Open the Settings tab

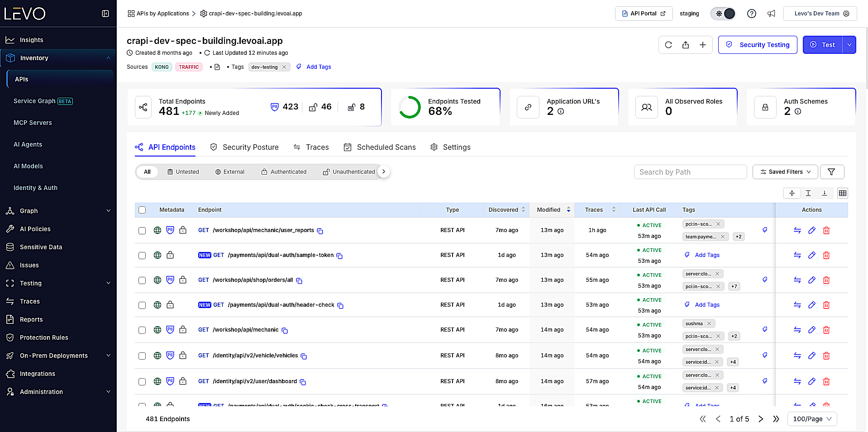pyautogui.click(x=450, y=147)
